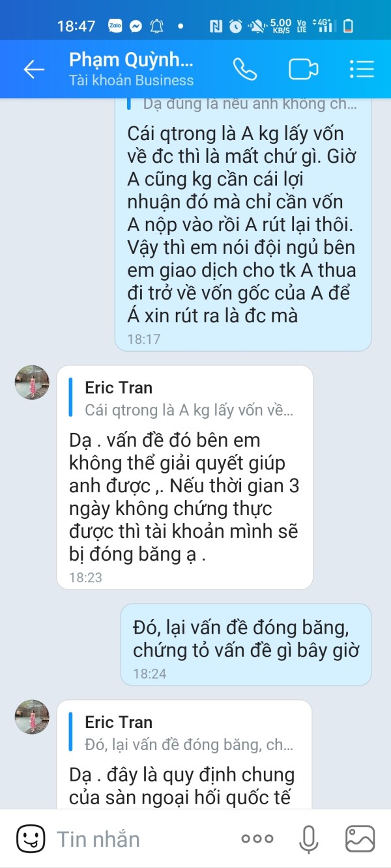Screen dimensions: 391x868
Task: Tap Zalo notification icon in status bar
Action: (115, 26)
